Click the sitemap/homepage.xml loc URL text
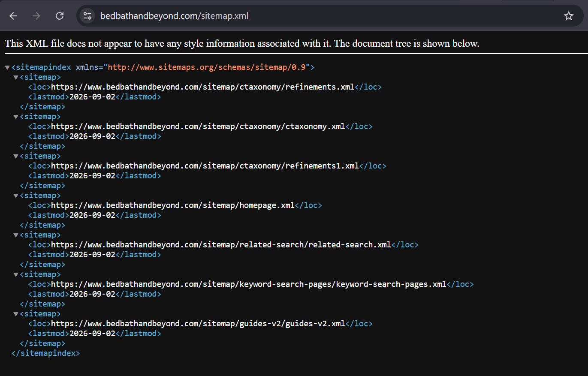 [x=173, y=205]
